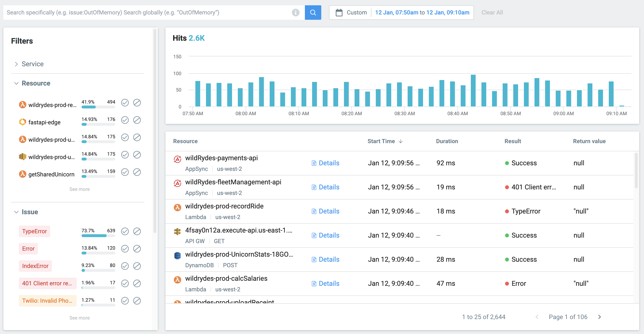Click the DynamoDB icon for UnicornStats
The height and width of the screenshot is (334, 644).
click(x=177, y=255)
